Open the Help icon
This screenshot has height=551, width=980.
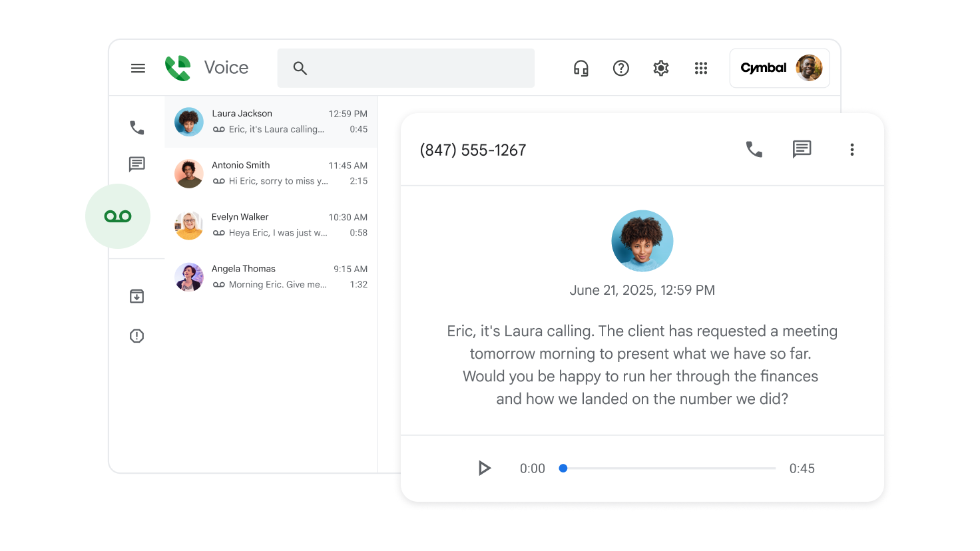pos(620,67)
